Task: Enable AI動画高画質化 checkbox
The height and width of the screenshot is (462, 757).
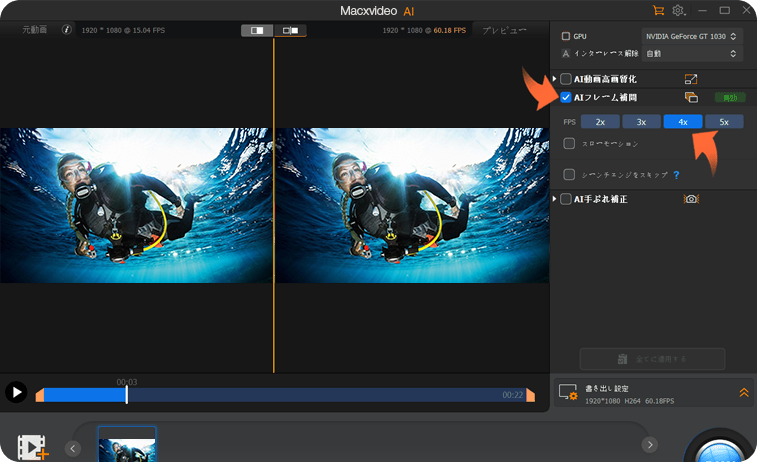Action: tap(566, 79)
